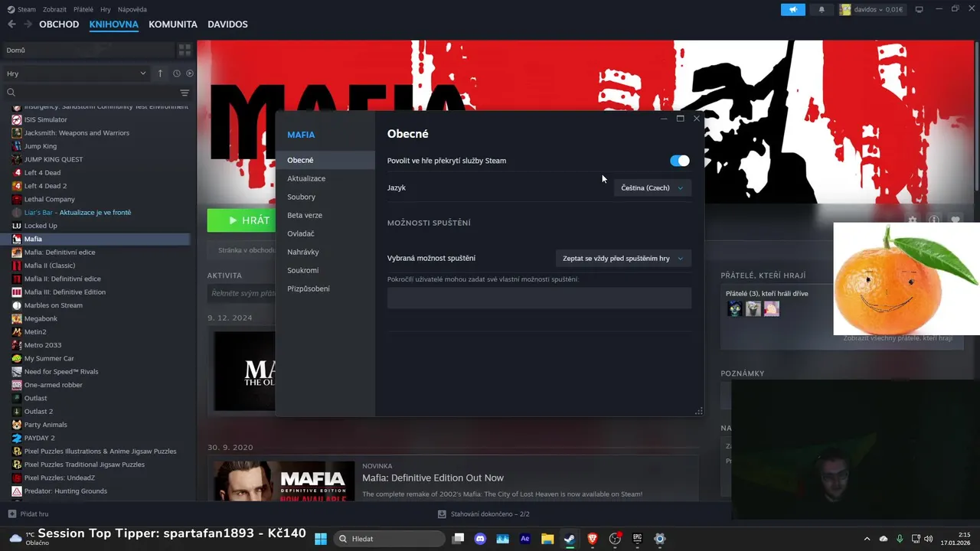This screenshot has height=551, width=980.
Task: Select Lethal Company in the library list
Action: pyautogui.click(x=49, y=199)
